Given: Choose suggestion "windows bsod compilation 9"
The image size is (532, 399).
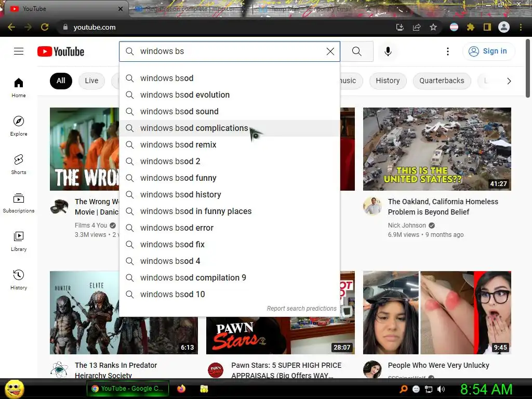Looking at the screenshot, I should (x=230, y=277).
